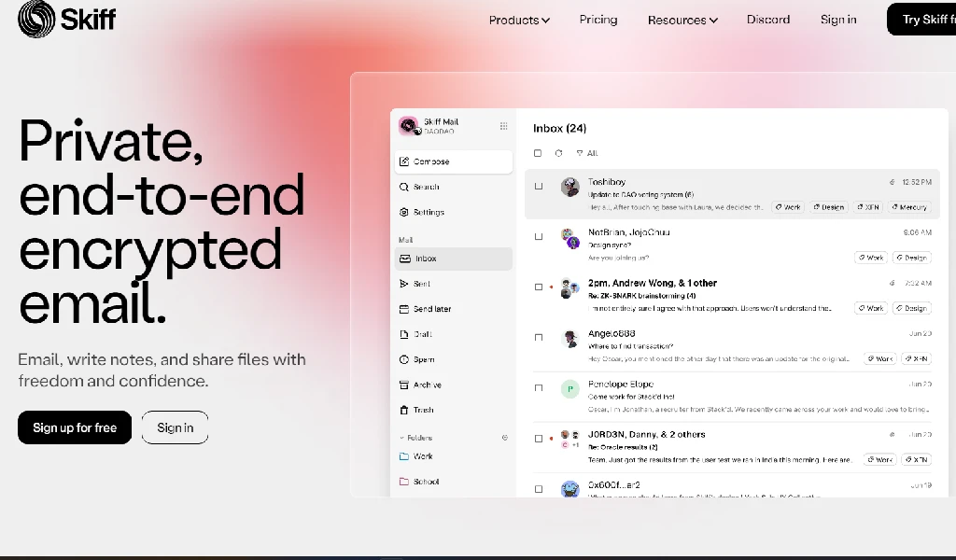Open the 'Update to DAO voting system (6)' subject
Screen dimensions: 956x560
[640, 195]
